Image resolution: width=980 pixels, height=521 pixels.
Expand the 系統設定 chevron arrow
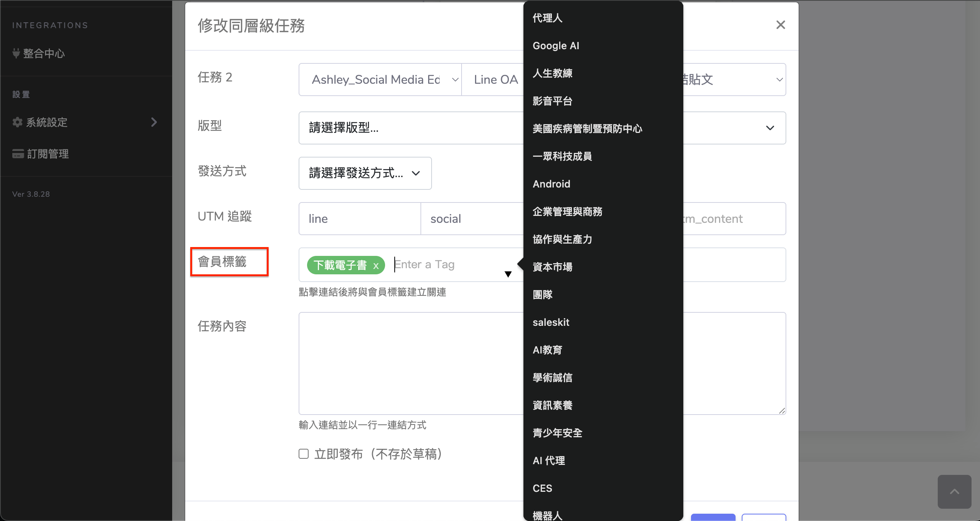[x=154, y=122]
